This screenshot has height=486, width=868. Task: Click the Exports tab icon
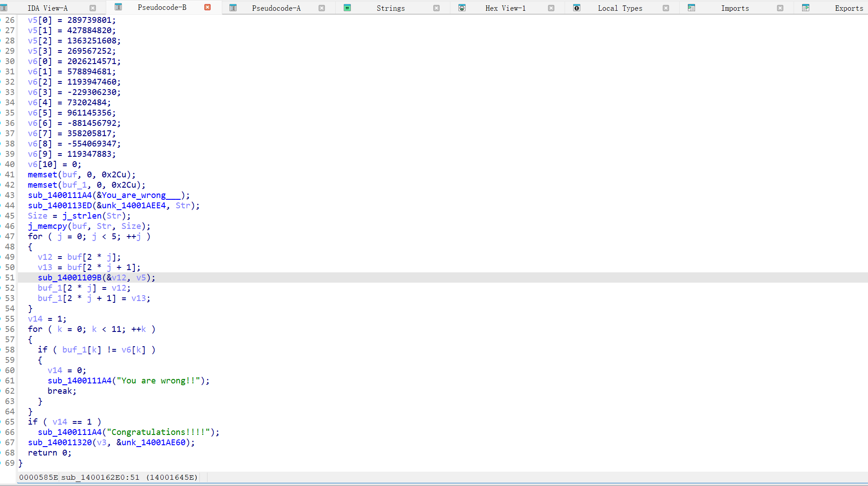click(806, 8)
